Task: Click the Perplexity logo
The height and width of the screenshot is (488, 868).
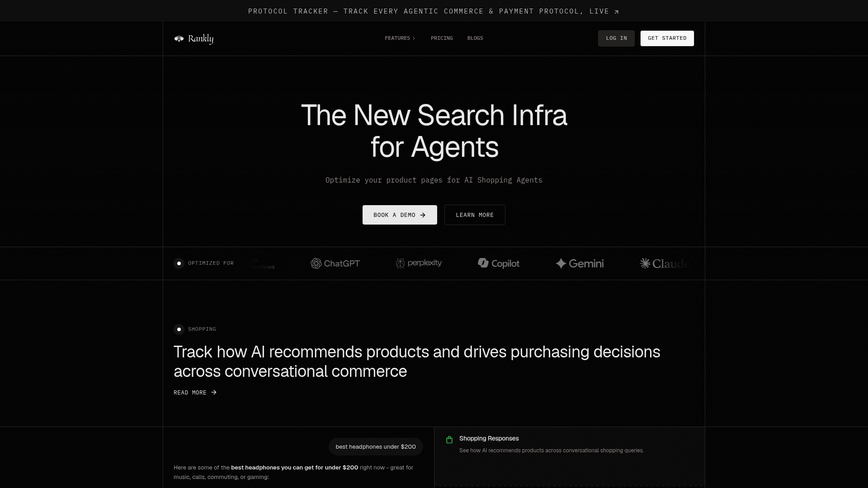Action: coord(419,263)
